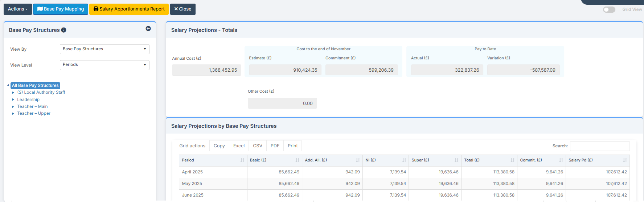The height and width of the screenshot is (202, 644).
Task: Sort the NI (£) column
Action: [x=404, y=160]
